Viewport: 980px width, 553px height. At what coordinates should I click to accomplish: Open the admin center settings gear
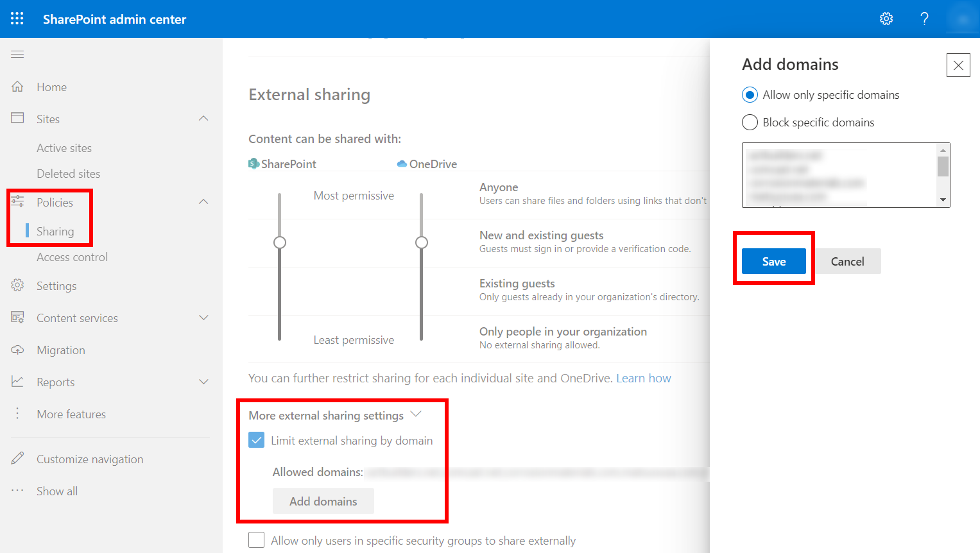[x=886, y=19]
